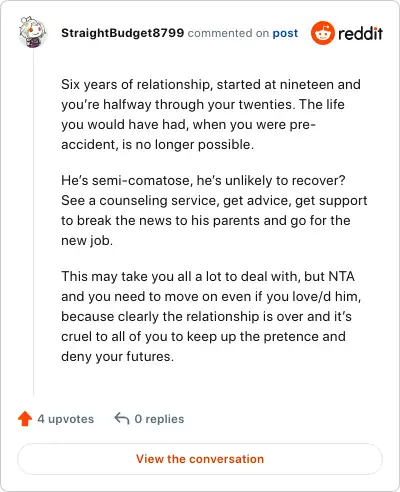Click the StraightBudget8799 user avatar
Screen dimensions: 400x492
(32, 32)
